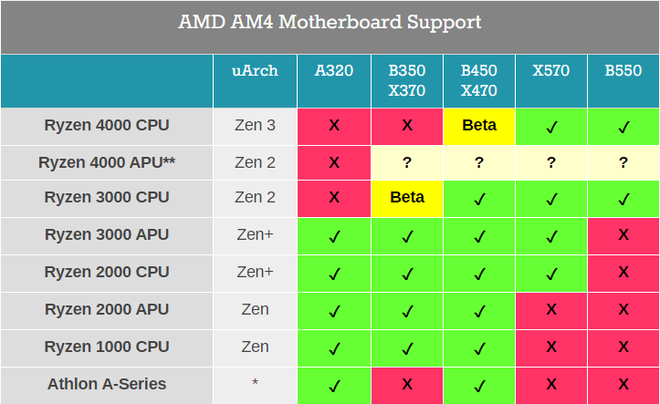Select the Ryzen 4000 APU** row label

tap(107, 162)
